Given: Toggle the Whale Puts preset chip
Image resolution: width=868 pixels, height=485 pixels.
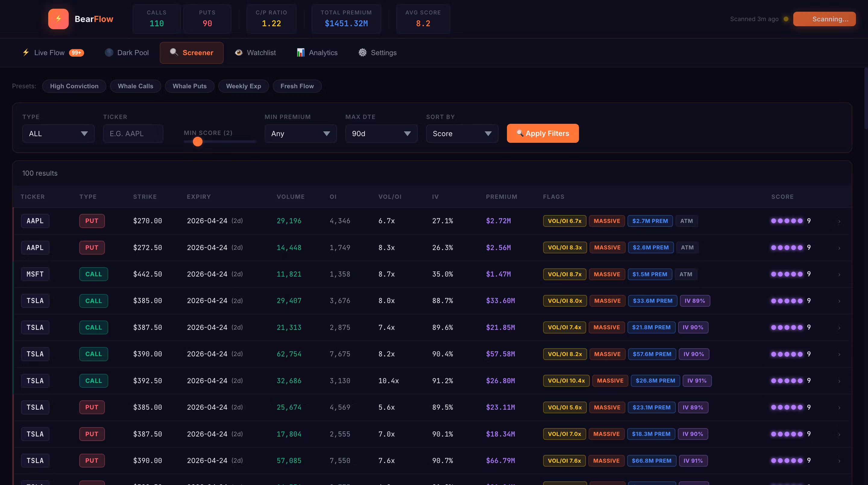Looking at the screenshot, I should point(189,86).
